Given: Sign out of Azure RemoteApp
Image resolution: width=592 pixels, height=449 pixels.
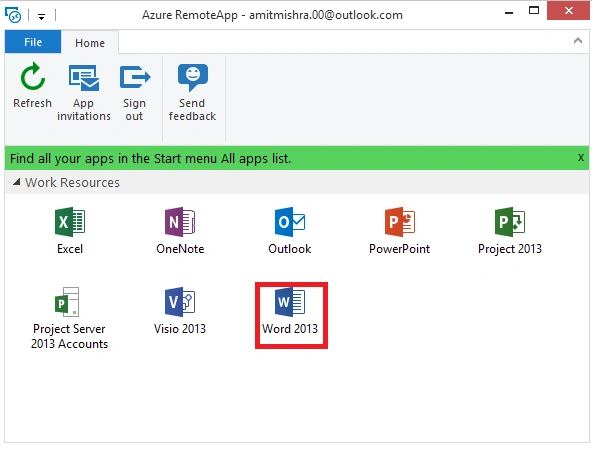Looking at the screenshot, I should click(x=134, y=93).
